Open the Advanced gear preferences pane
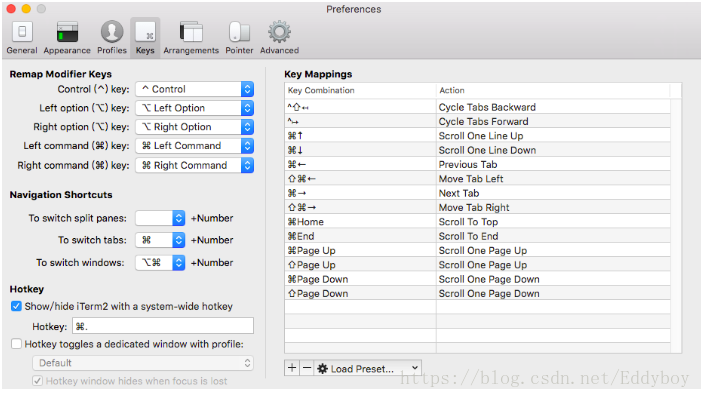The image size is (701, 398). [x=279, y=38]
